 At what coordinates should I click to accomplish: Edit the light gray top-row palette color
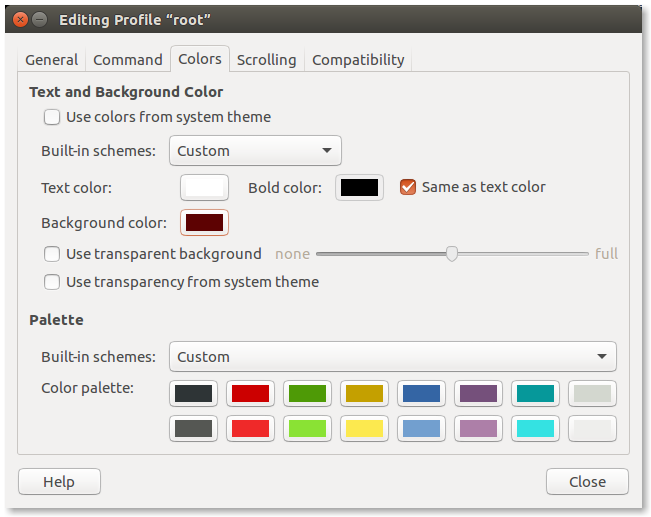pos(592,393)
